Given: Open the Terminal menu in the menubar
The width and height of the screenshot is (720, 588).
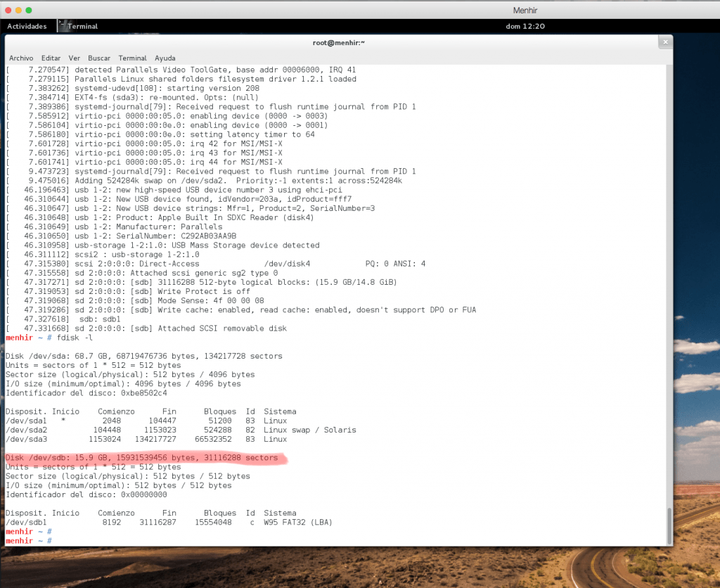Looking at the screenshot, I should [x=133, y=58].
